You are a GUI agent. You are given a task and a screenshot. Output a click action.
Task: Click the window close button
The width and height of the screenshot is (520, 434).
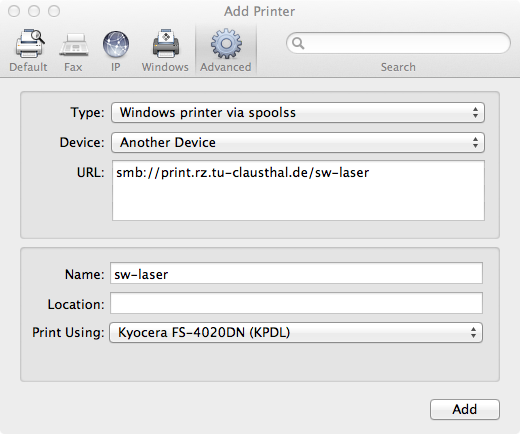(x=14, y=11)
